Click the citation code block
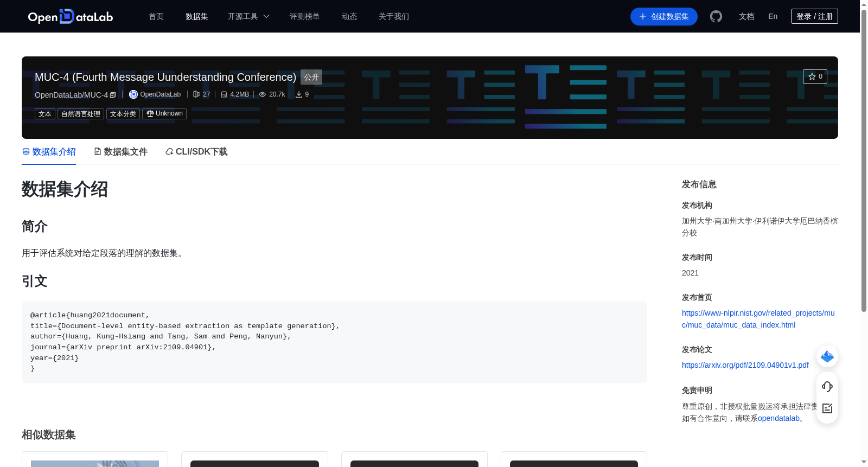 (x=334, y=342)
